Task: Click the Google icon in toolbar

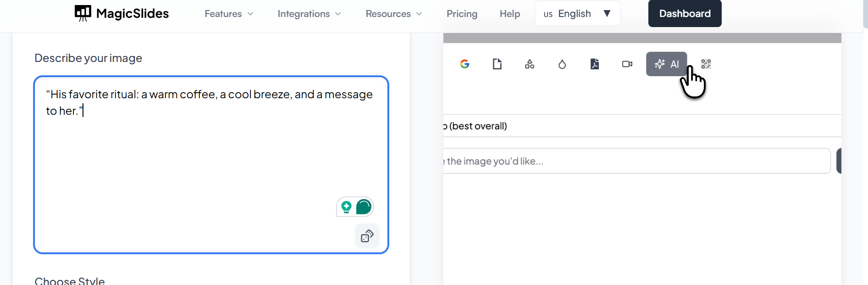Action: point(464,64)
